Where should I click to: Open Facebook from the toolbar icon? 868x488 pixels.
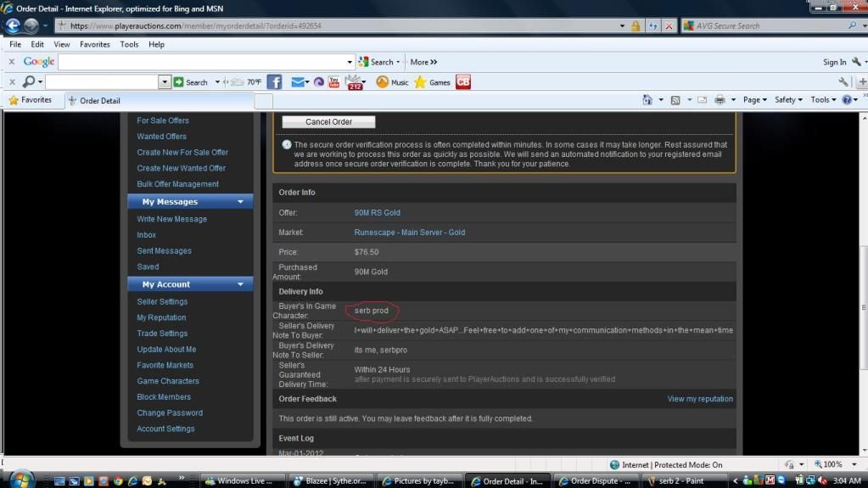pyautogui.click(x=274, y=82)
